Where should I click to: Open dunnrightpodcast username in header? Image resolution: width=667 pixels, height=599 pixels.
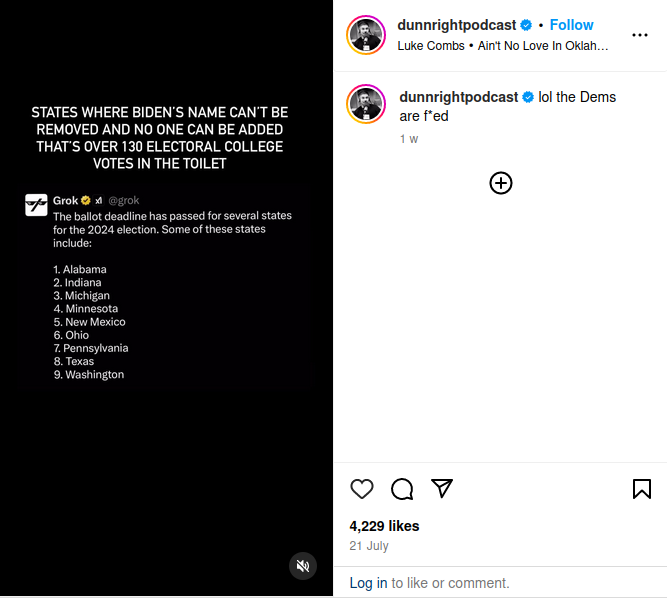(455, 25)
